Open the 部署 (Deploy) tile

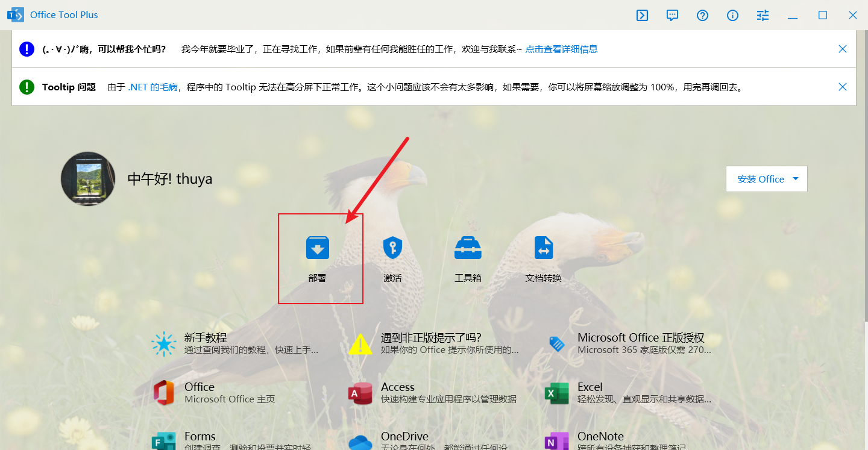tap(318, 259)
